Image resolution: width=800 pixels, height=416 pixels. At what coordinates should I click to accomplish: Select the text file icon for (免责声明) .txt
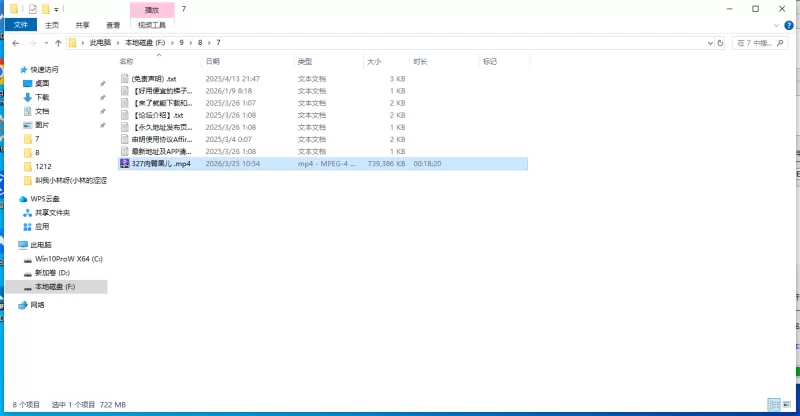pos(124,79)
